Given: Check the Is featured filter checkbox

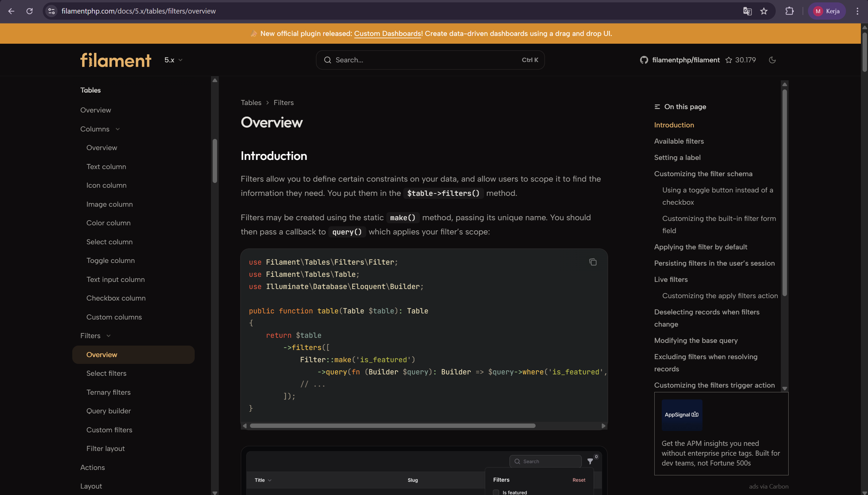Looking at the screenshot, I should (x=496, y=492).
